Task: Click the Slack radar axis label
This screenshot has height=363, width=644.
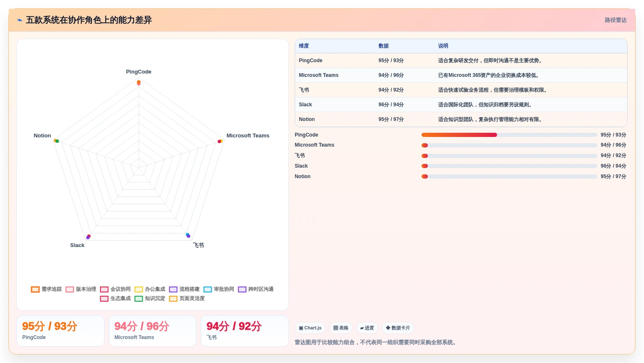Action: [77, 245]
